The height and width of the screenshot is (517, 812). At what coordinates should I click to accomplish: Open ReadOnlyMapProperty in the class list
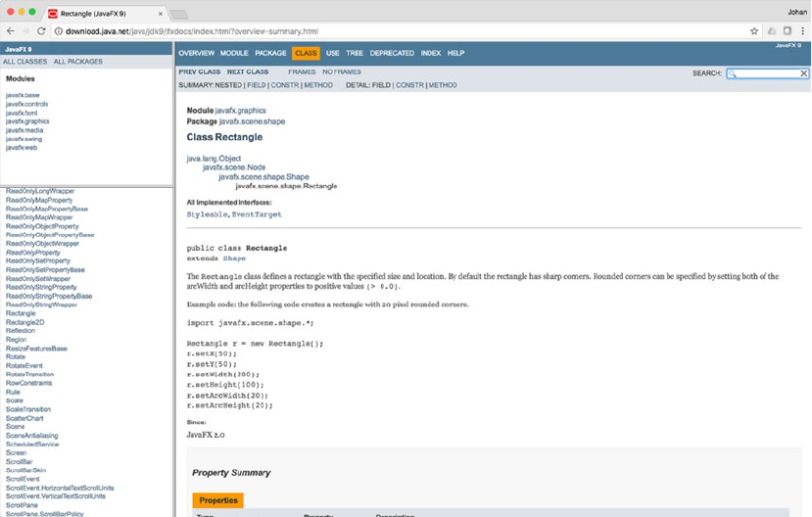click(39, 200)
